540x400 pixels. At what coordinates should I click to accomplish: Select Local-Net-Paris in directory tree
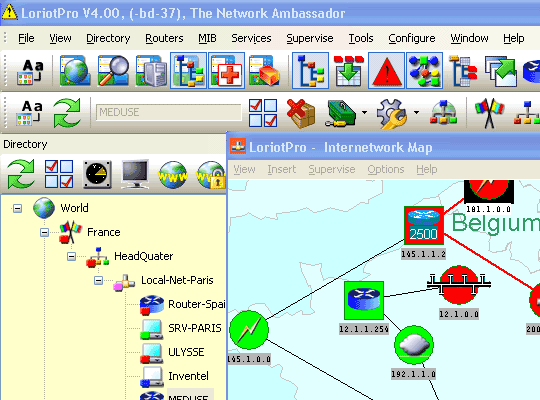coord(177,280)
